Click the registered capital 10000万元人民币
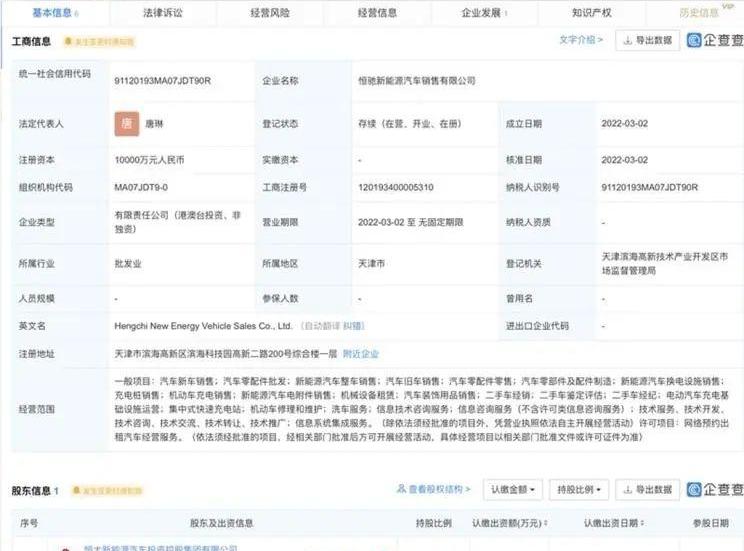This screenshot has width=744, height=551. [x=149, y=160]
